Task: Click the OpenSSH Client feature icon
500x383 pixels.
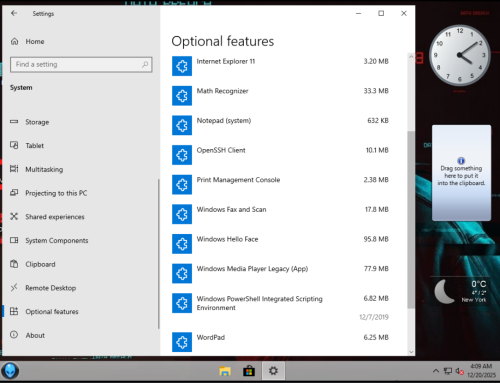Action: 182,155
